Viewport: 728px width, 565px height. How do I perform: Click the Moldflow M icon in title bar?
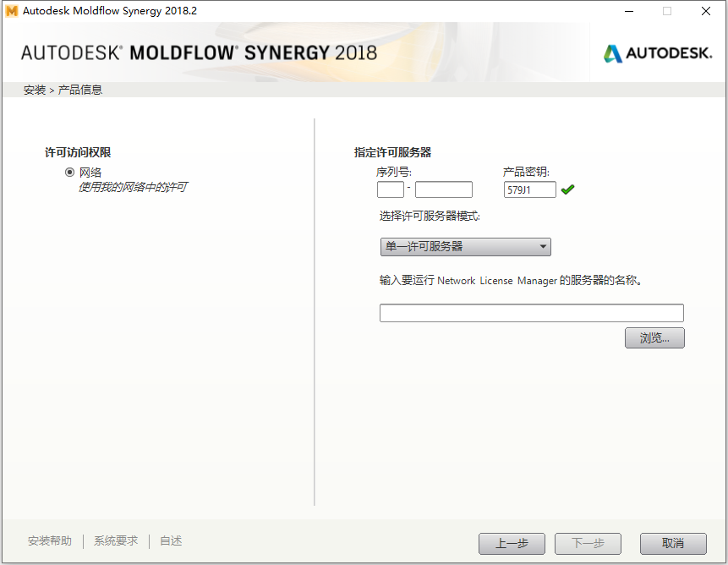(12, 11)
